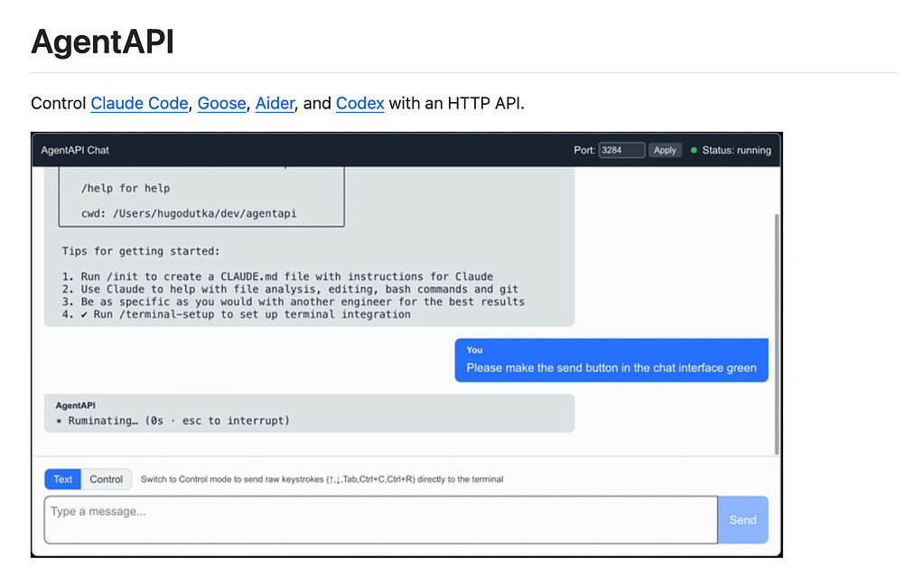
Task: Select the Text mode tab
Action: tap(61, 479)
